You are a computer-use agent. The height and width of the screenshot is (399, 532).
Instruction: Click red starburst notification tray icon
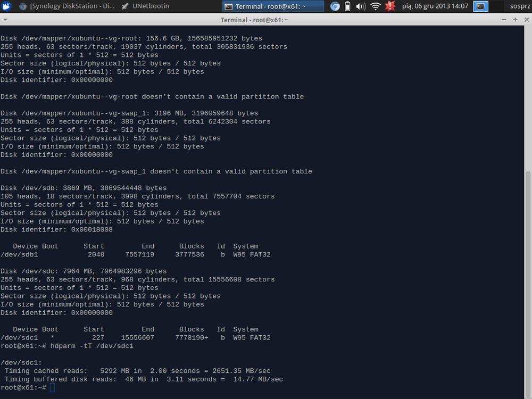click(390, 6)
